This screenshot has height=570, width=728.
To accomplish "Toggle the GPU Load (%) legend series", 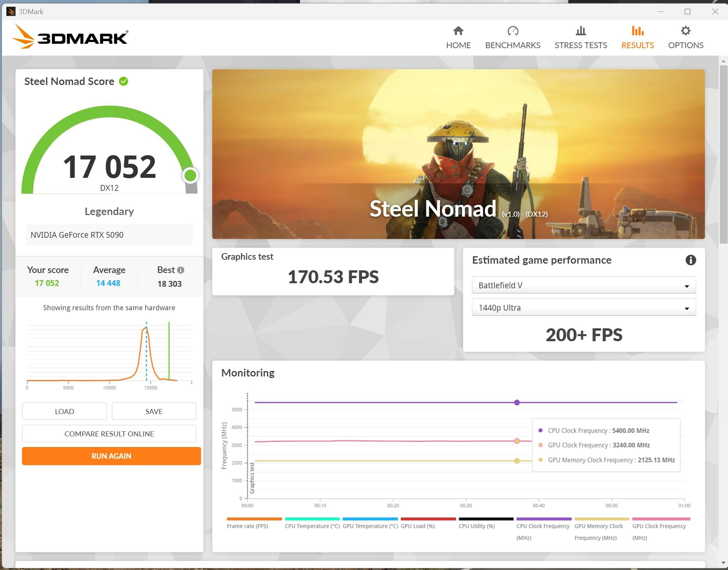I will 428,523.
